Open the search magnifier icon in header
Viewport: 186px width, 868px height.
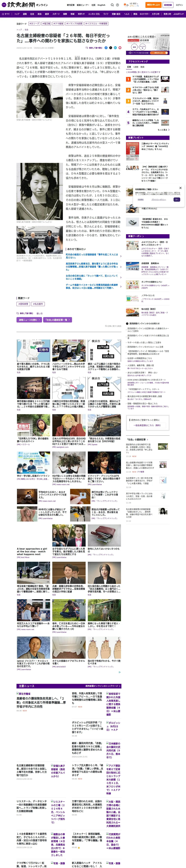pyautogui.click(x=112, y=5)
